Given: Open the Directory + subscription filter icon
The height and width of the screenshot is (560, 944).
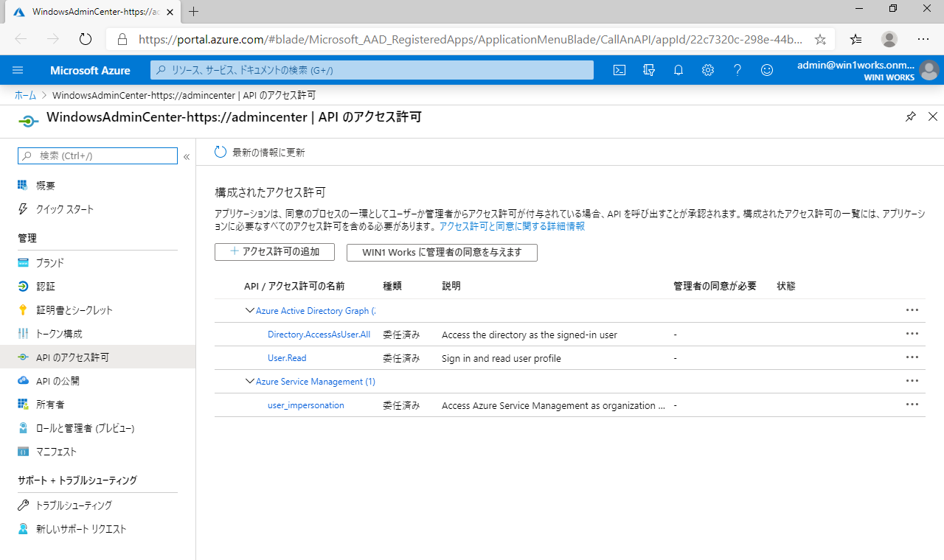Looking at the screenshot, I should pyautogui.click(x=649, y=70).
